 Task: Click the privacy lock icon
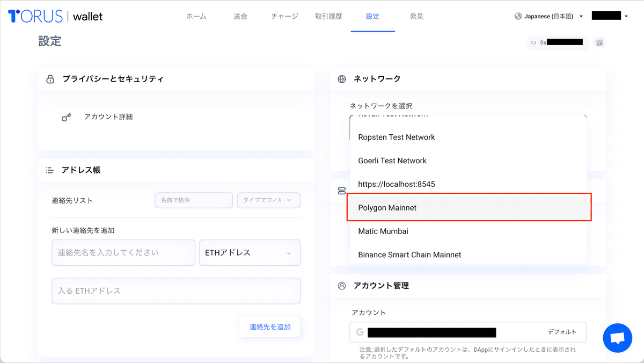(x=50, y=79)
